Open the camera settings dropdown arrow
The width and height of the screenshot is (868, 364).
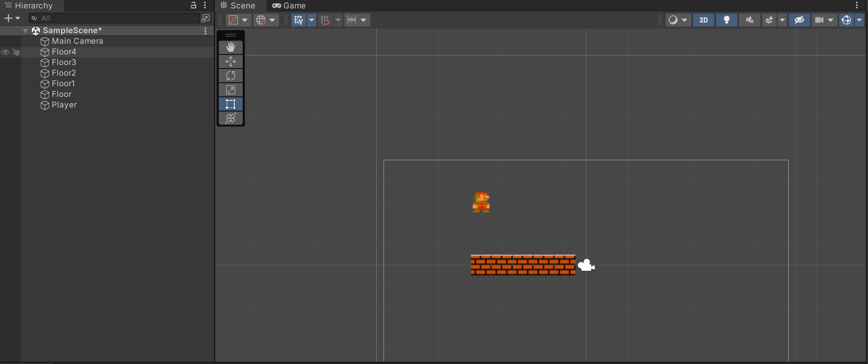click(x=831, y=20)
